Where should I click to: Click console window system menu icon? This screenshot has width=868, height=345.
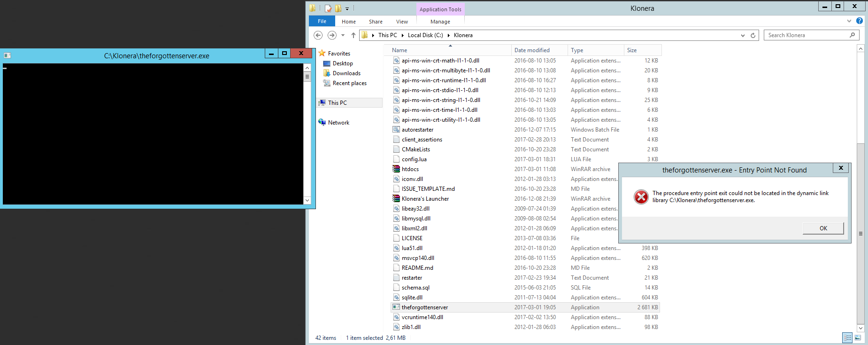7,55
